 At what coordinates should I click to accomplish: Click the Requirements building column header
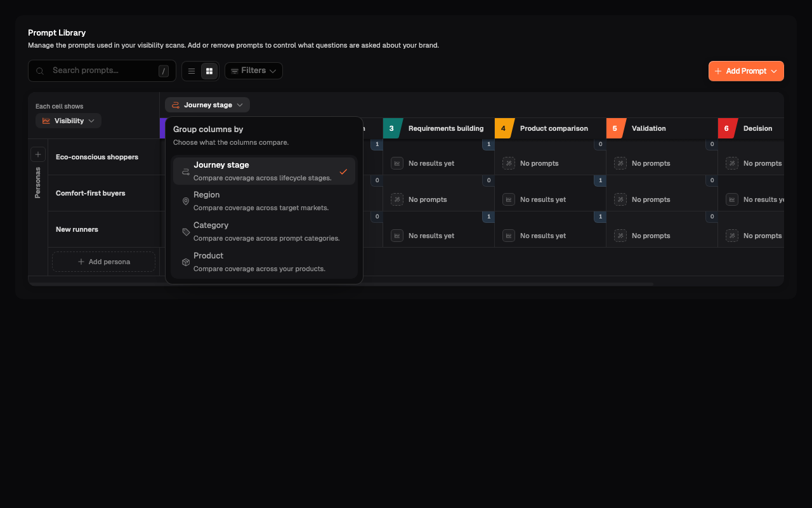coord(439,128)
